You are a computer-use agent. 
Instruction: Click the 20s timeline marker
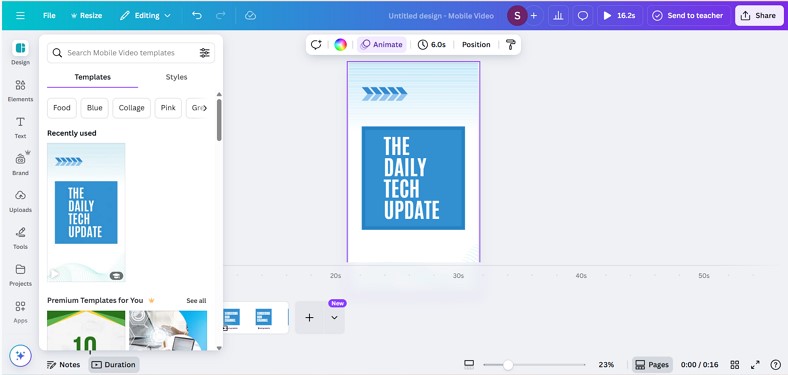[x=335, y=276]
